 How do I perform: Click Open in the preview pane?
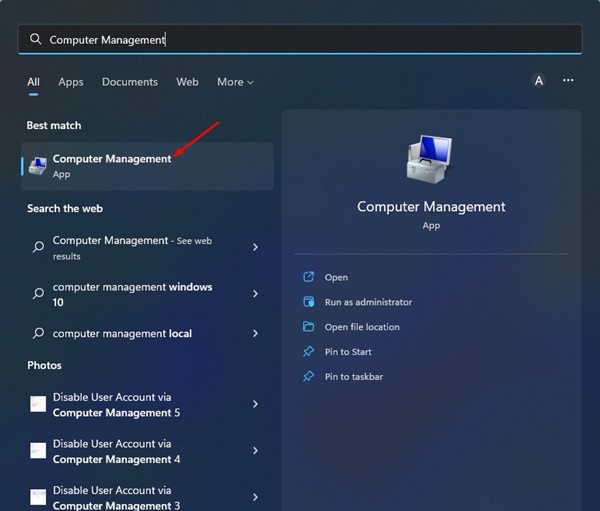336,277
